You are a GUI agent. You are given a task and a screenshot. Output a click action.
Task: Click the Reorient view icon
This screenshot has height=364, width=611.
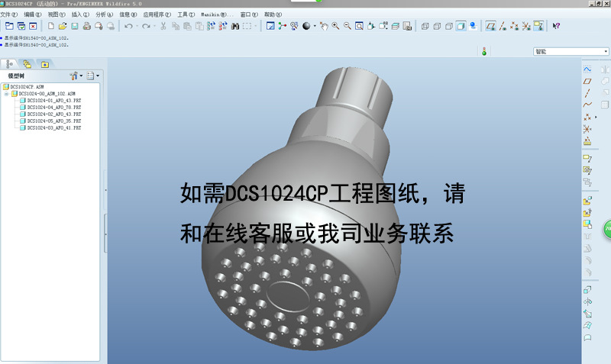(x=371, y=26)
